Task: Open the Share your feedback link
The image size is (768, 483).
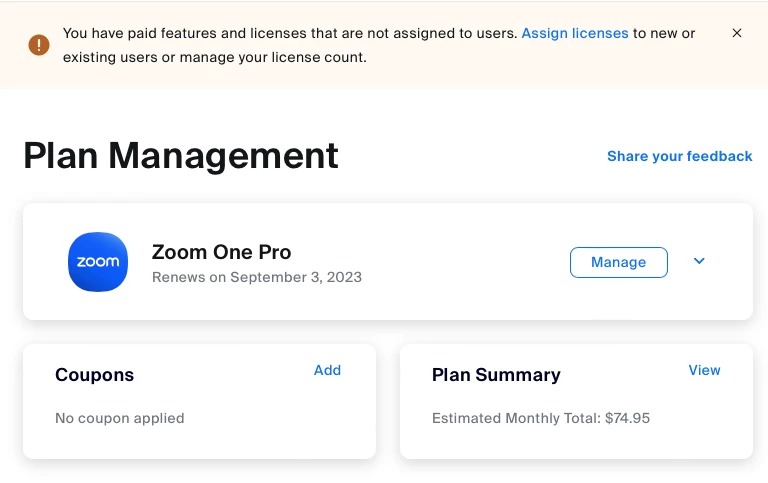Action: [679, 156]
